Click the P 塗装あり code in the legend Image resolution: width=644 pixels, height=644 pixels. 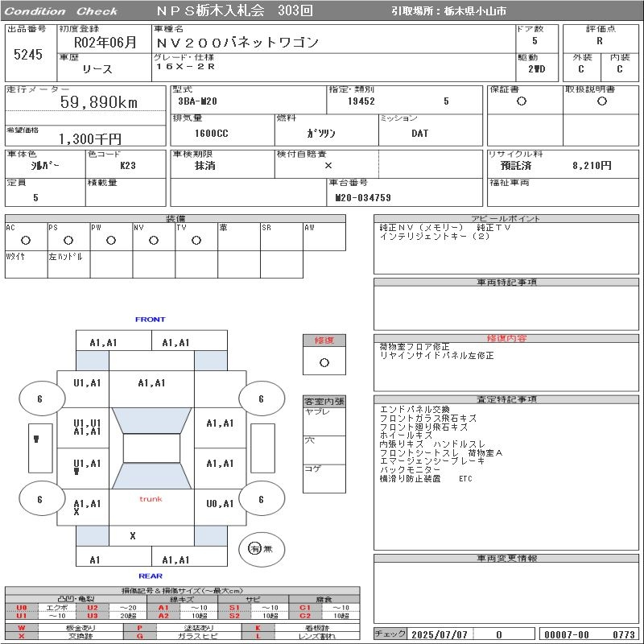click(139, 628)
